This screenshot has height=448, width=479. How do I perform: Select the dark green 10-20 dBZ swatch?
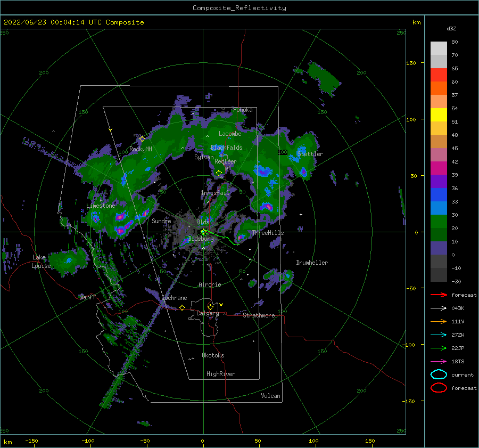click(x=439, y=235)
